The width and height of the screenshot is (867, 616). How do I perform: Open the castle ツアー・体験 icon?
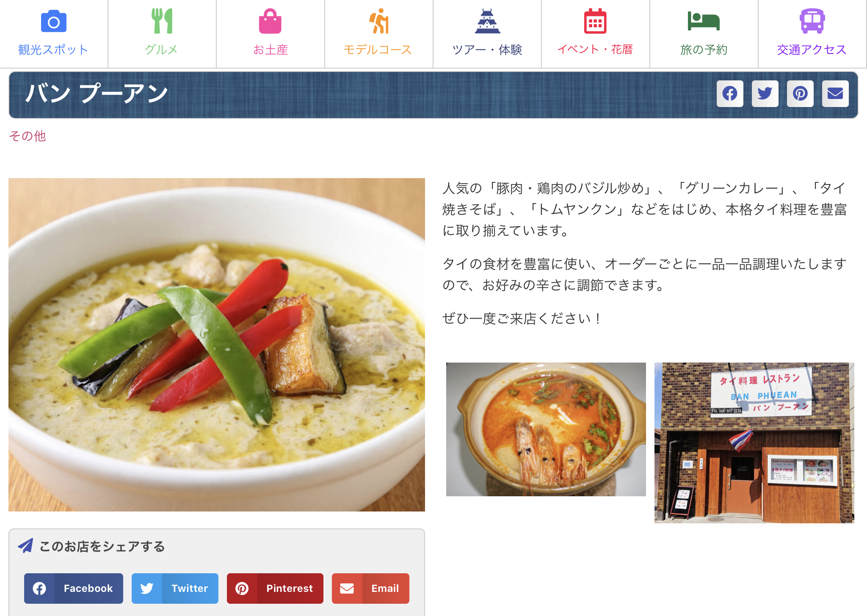tap(487, 21)
